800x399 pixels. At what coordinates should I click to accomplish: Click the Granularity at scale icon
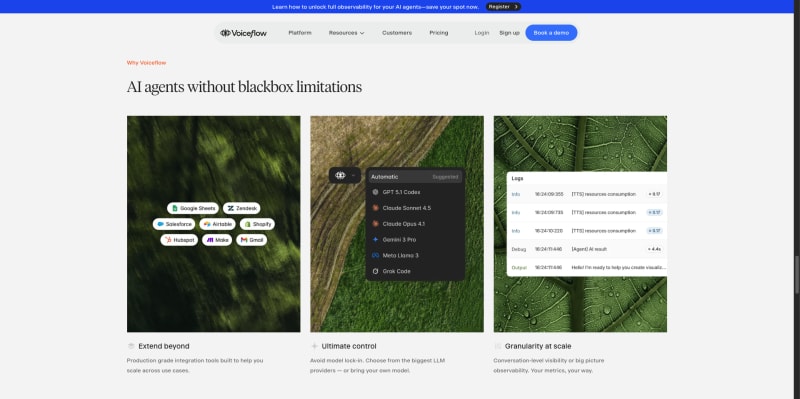497,346
